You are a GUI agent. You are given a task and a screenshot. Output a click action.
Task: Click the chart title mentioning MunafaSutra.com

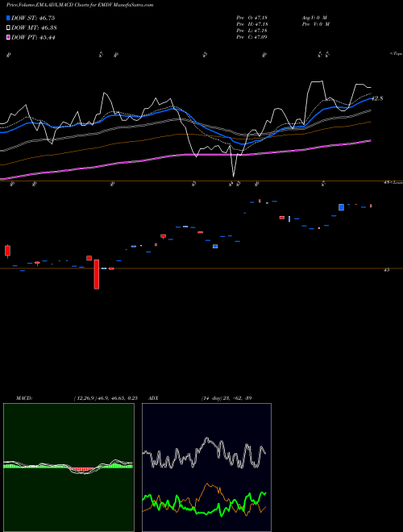click(x=80, y=5)
